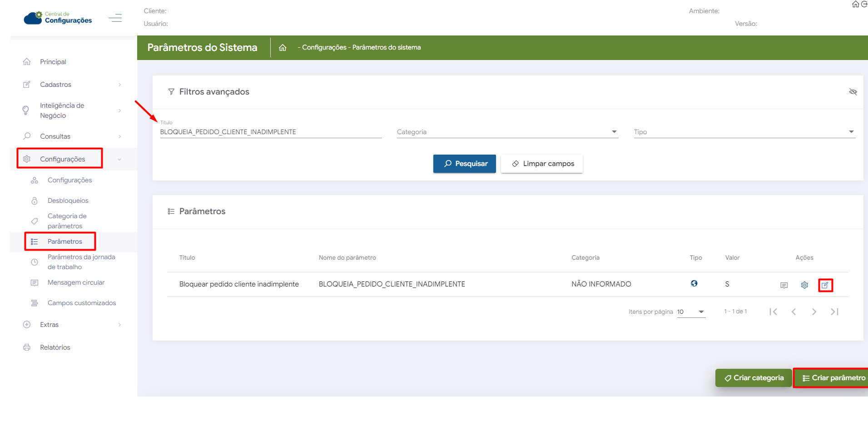Click the description comment icon in row
The image size is (868, 422).
(x=784, y=285)
